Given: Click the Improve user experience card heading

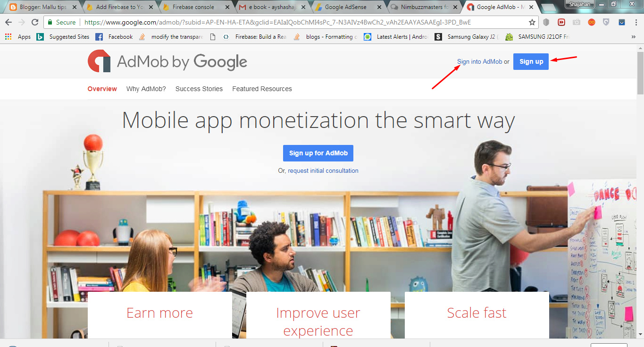Looking at the screenshot, I should tap(318, 322).
